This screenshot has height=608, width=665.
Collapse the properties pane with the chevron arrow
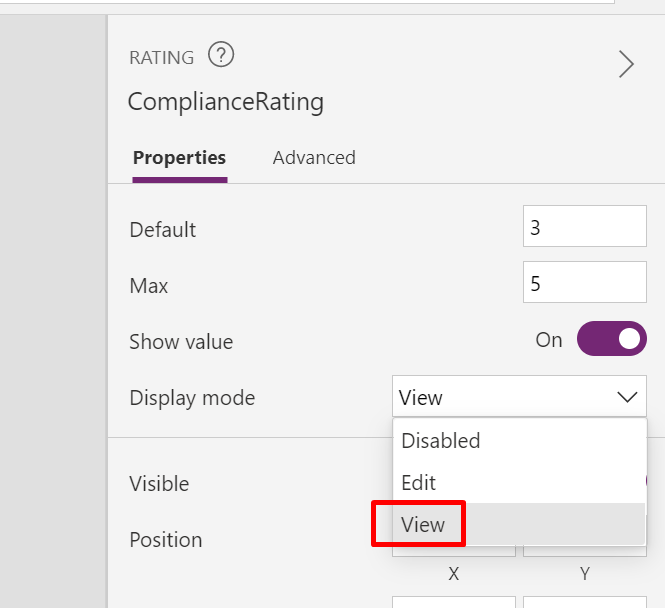(x=626, y=64)
